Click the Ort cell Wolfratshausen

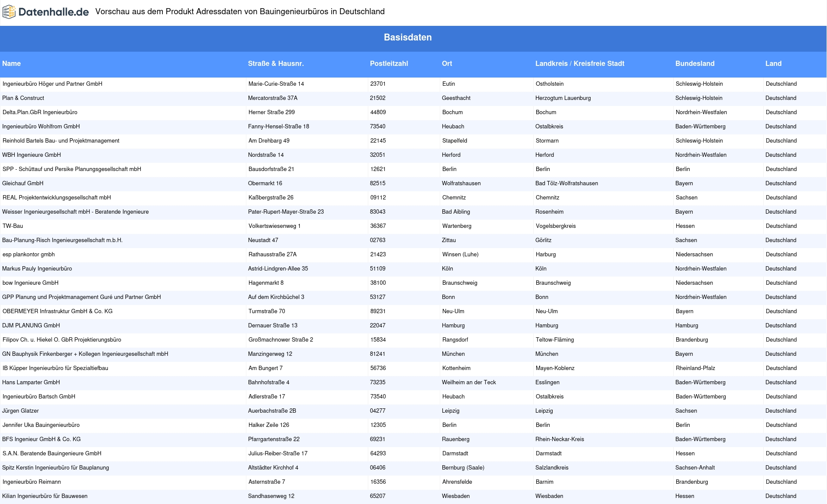pyautogui.click(x=461, y=184)
